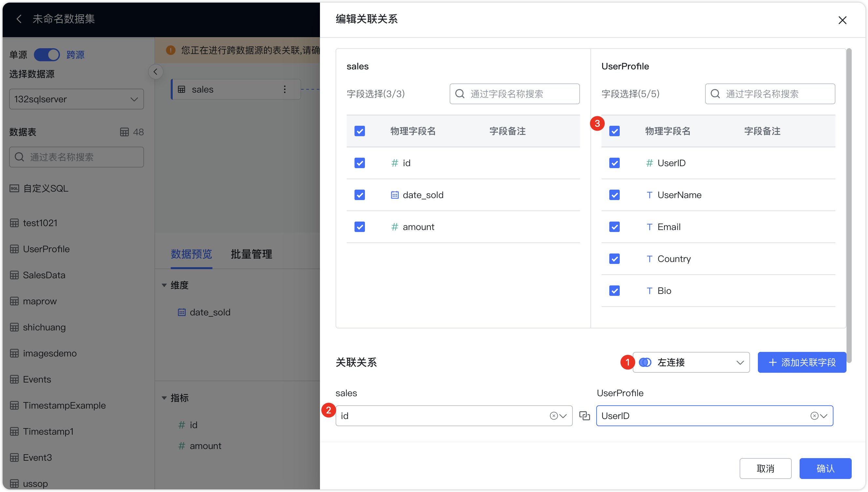Viewport: 868px width, 492px height.
Task: Click the table icon on the sales node
Action: click(181, 89)
